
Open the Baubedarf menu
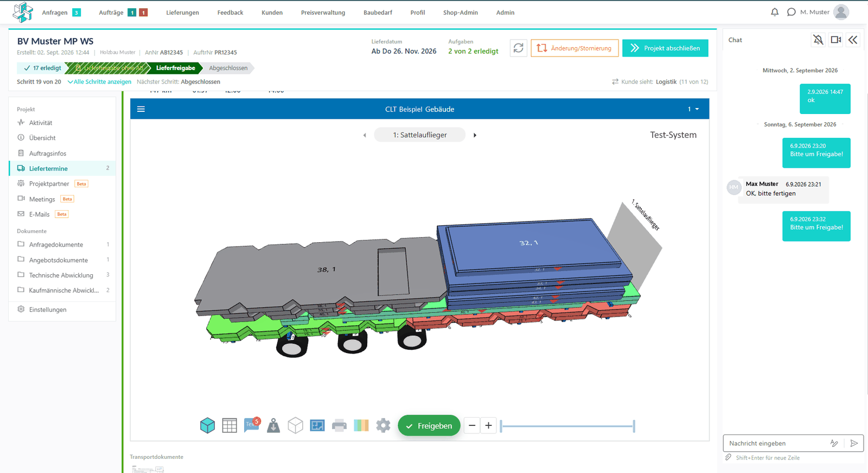[x=378, y=12]
